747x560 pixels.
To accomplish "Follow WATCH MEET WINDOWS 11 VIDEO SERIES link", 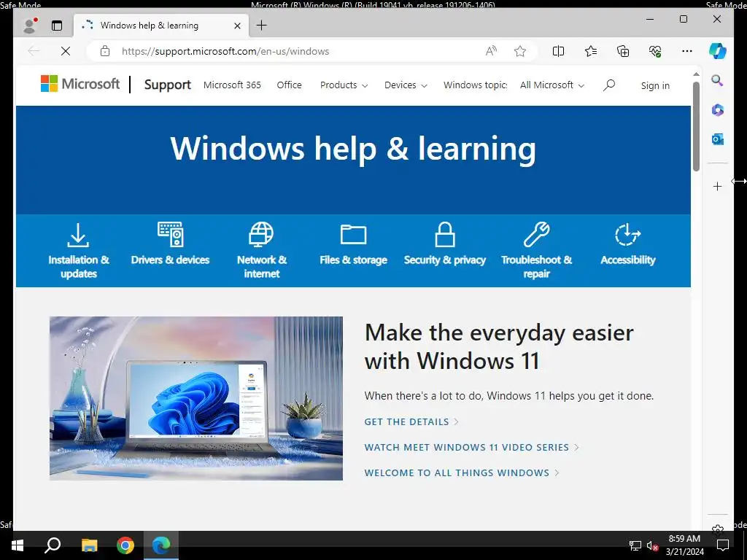I will (472, 447).
